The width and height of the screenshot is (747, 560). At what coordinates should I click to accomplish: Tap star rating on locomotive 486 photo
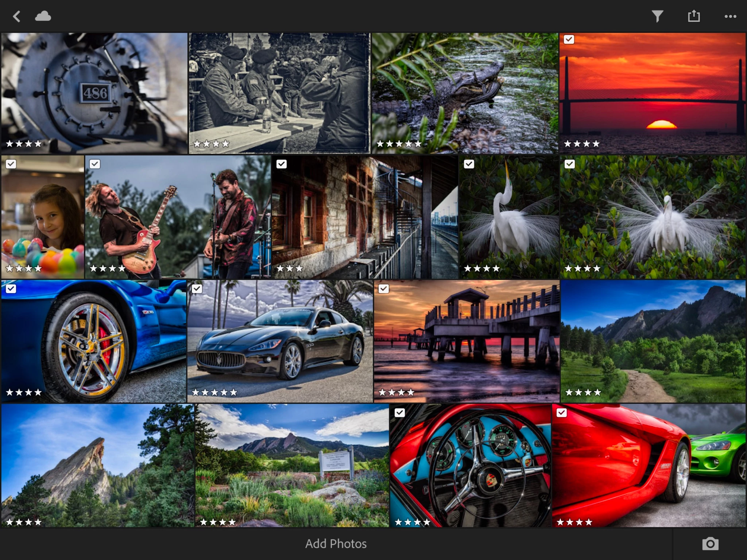tap(24, 144)
